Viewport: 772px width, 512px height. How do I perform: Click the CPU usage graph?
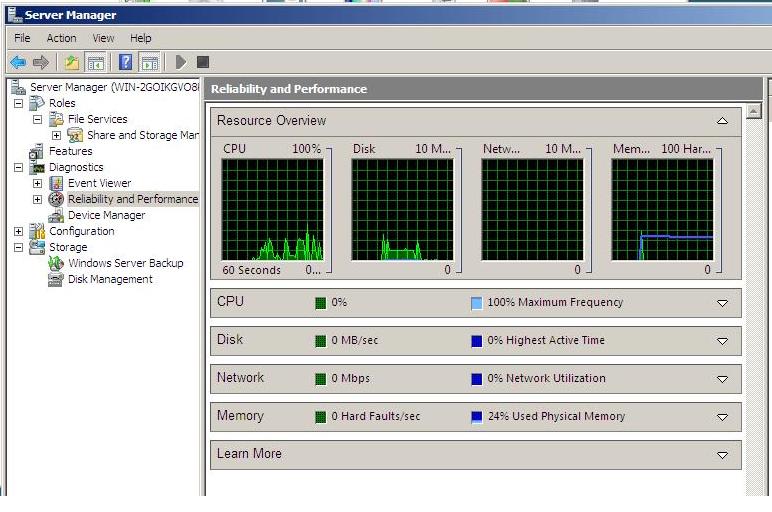point(272,210)
